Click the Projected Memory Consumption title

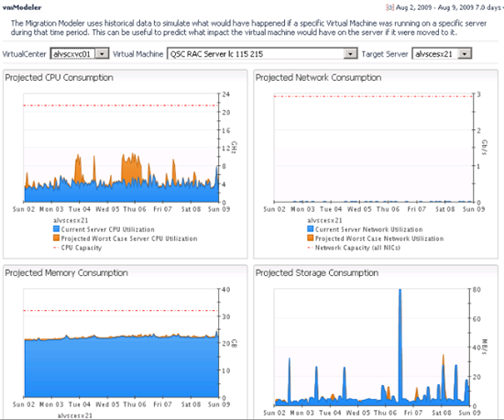pos(67,272)
